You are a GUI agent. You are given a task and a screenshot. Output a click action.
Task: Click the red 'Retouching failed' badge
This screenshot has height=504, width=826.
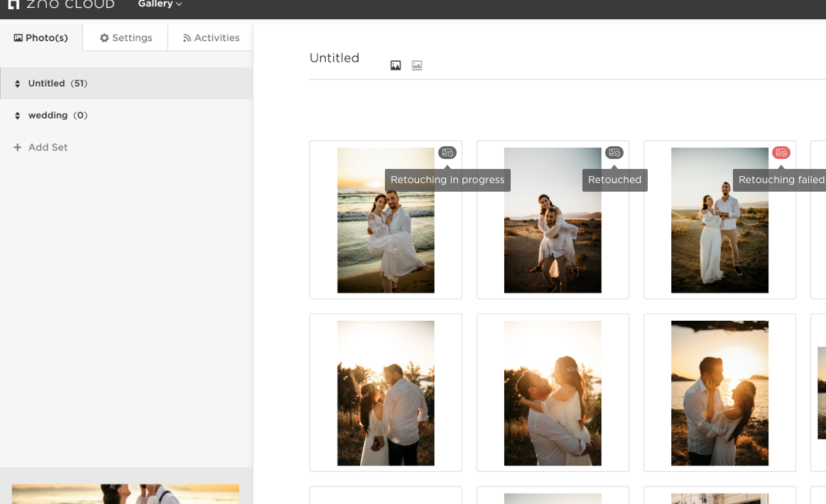coord(781,153)
